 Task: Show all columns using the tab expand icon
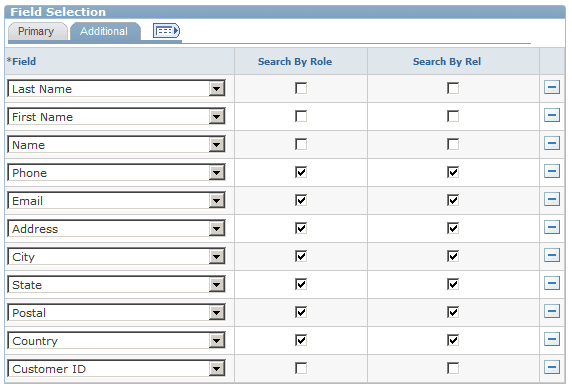pos(166,31)
